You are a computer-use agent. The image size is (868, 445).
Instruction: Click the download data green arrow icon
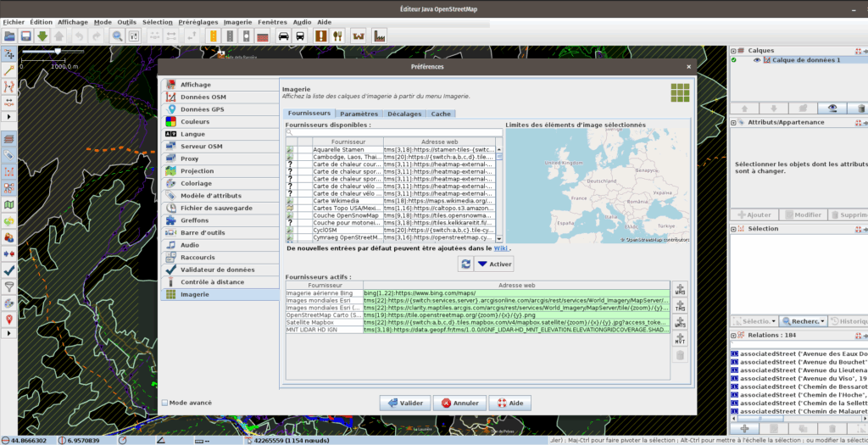[43, 36]
